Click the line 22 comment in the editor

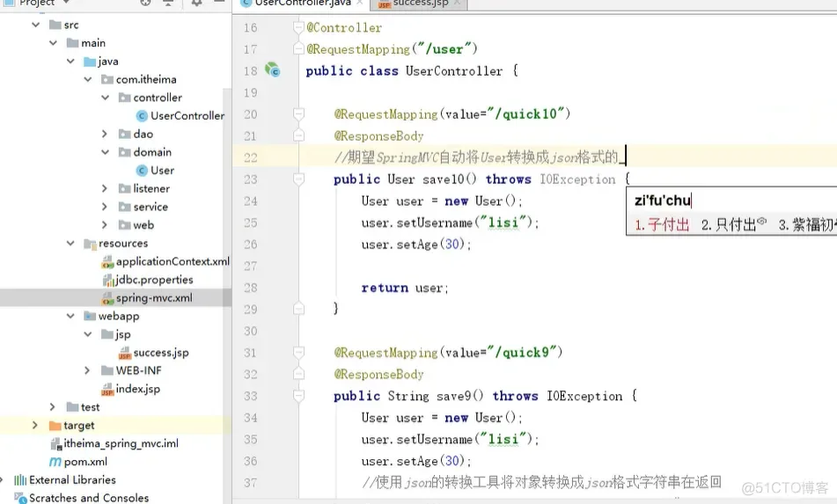click(475, 157)
